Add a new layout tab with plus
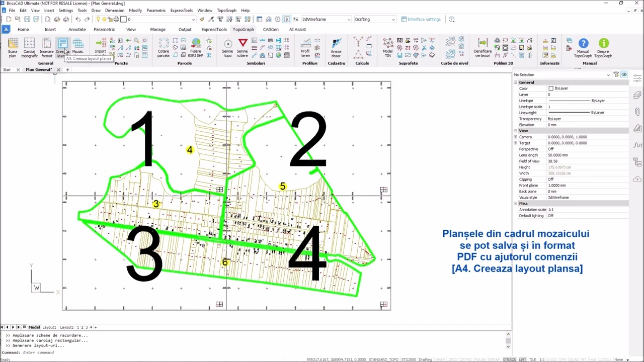This screenshot has height=362, width=644. (96, 327)
